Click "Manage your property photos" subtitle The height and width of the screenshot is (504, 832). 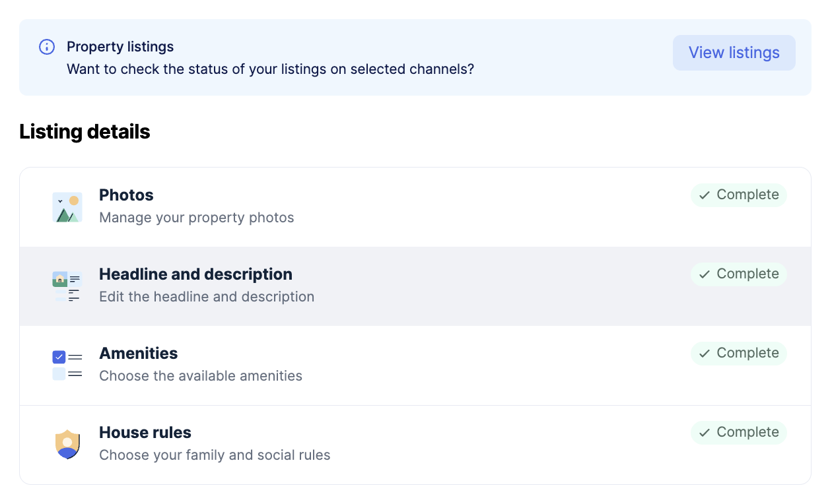point(196,218)
